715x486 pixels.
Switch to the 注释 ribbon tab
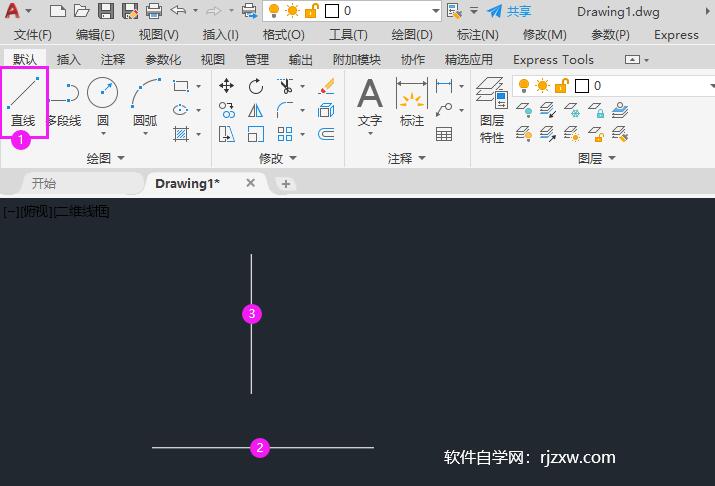(x=113, y=59)
